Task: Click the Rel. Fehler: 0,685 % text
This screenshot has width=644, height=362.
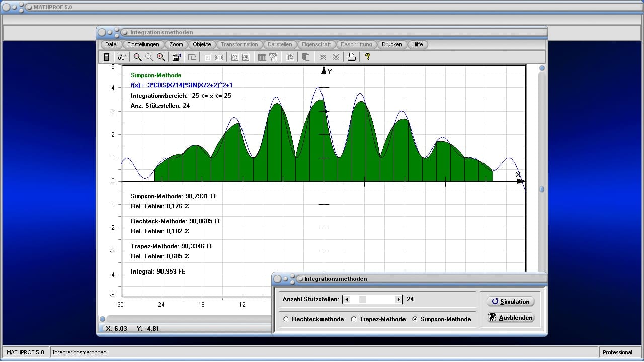Action: 160,256
